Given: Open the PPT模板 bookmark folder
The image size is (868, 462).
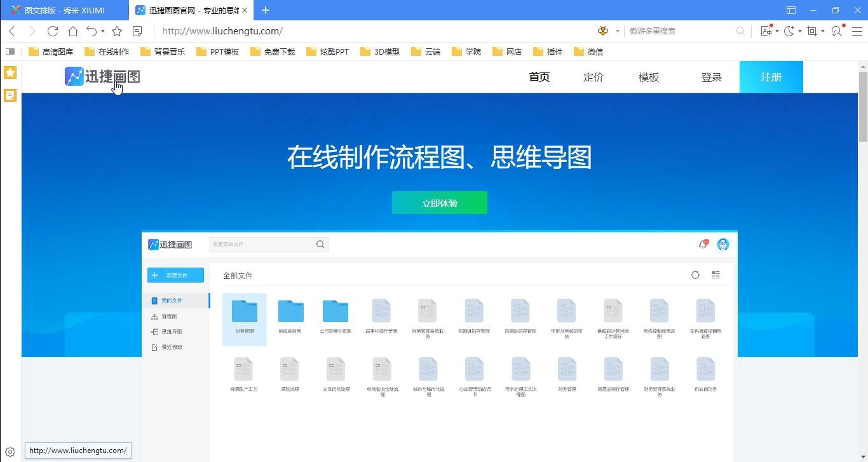Looking at the screenshot, I should pyautogui.click(x=218, y=52).
